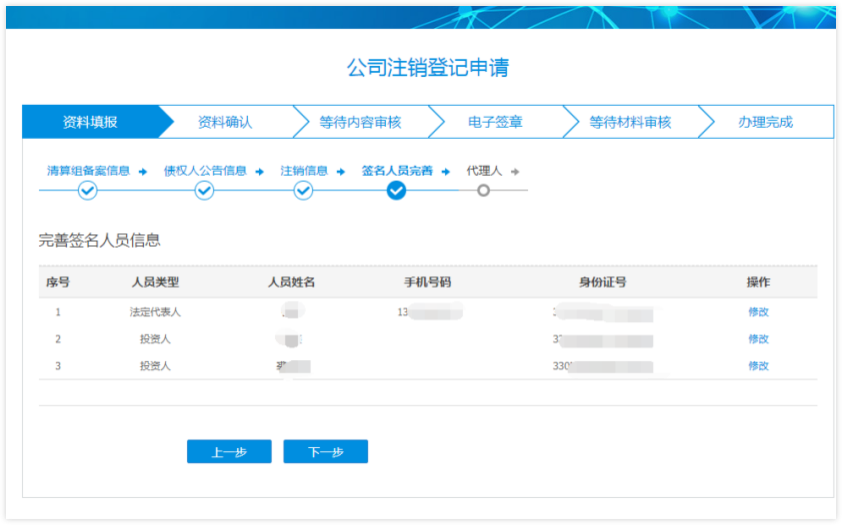Open the 清算组备案信息 sub-step label

point(88,171)
